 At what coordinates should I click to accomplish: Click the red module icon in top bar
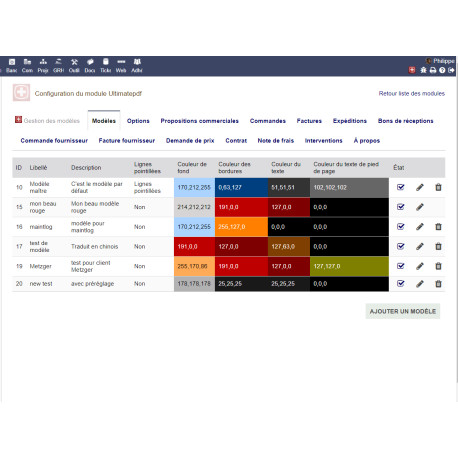point(412,70)
